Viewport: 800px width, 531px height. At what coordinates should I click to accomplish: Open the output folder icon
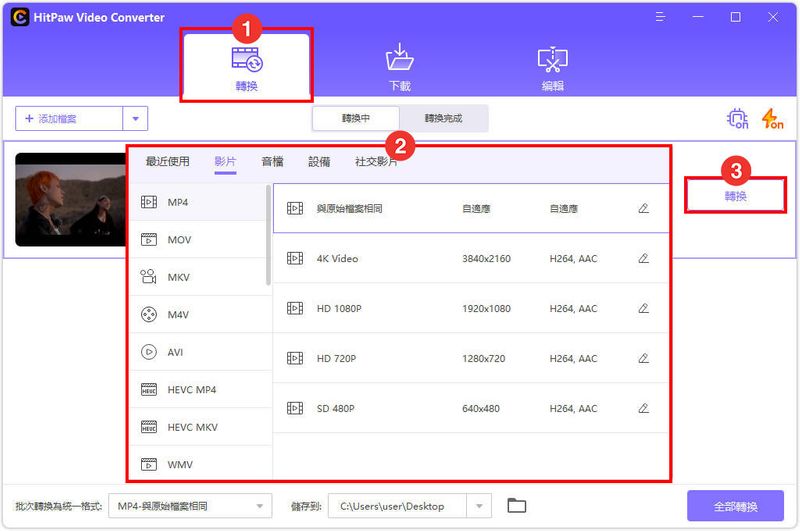517,505
